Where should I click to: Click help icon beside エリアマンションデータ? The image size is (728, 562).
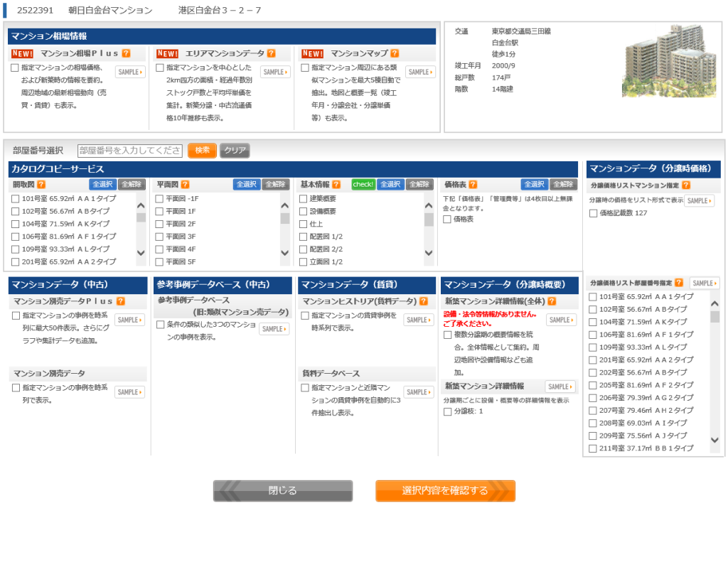tap(271, 53)
